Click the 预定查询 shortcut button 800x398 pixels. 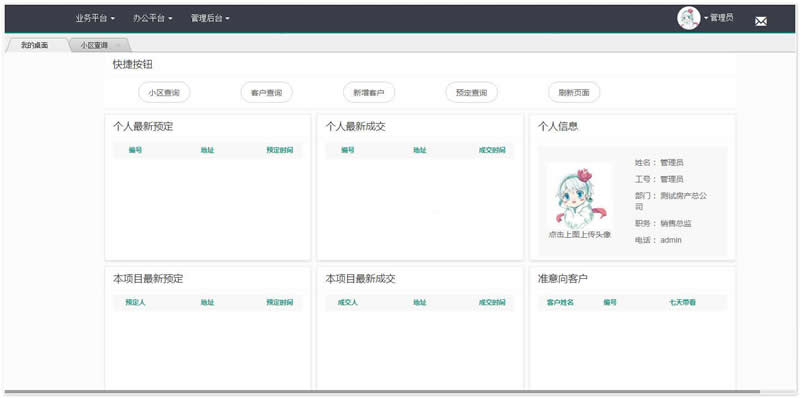pyautogui.click(x=471, y=93)
